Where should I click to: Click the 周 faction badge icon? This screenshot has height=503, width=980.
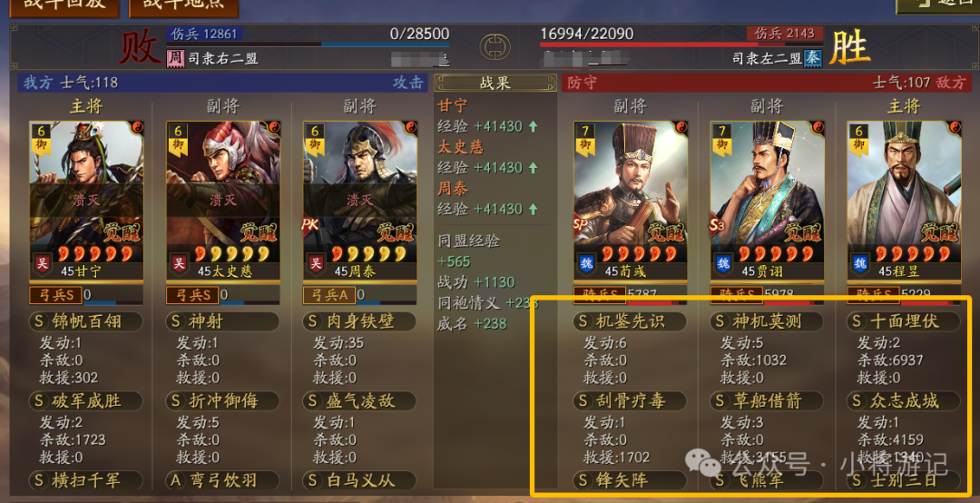(x=176, y=59)
